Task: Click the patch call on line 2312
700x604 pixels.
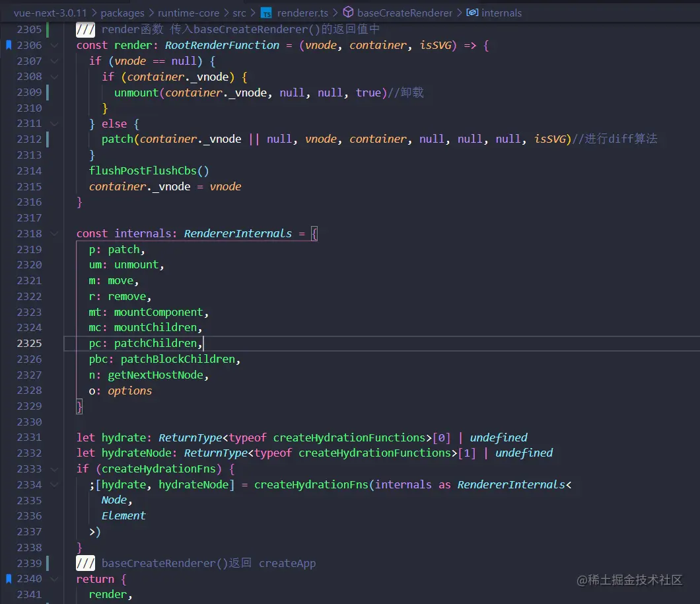Action: [117, 139]
